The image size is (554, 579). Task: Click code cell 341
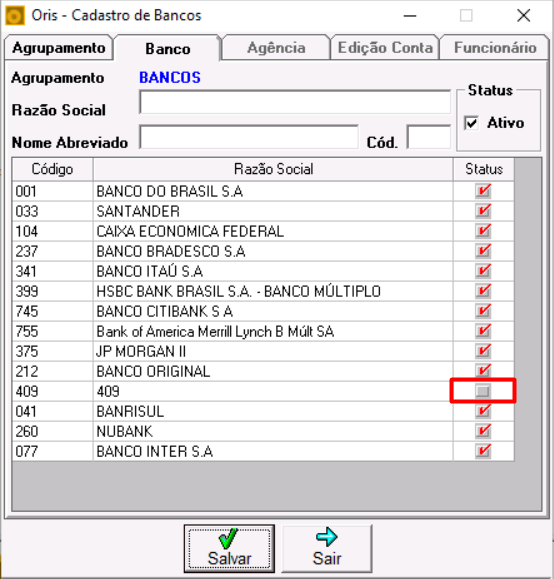52,271
